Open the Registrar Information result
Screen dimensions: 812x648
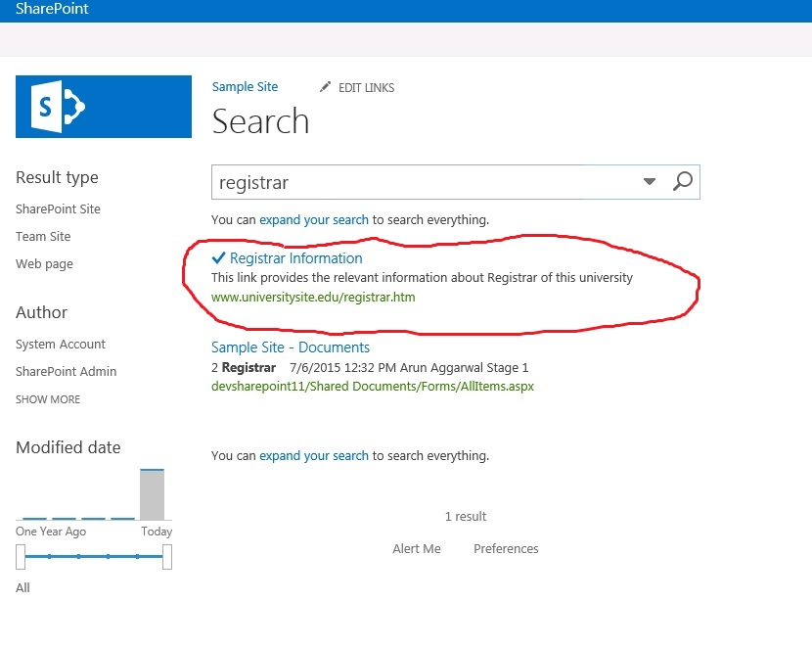coord(295,258)
